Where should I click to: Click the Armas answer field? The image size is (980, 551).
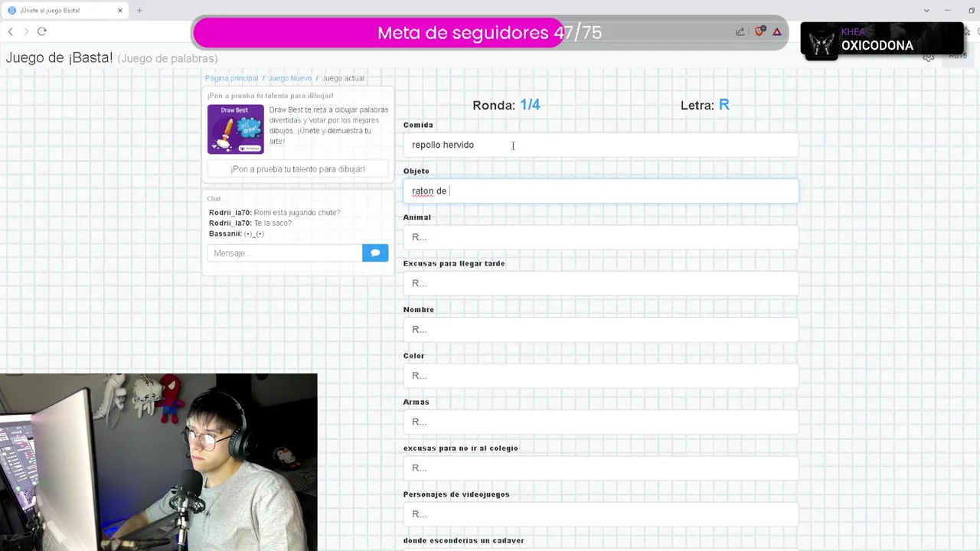tap(600, 422)
